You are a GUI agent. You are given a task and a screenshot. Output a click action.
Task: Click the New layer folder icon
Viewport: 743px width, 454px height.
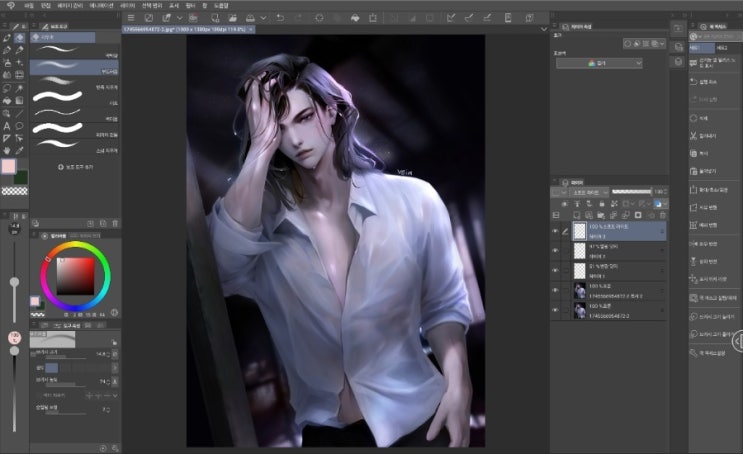(601, 215)
